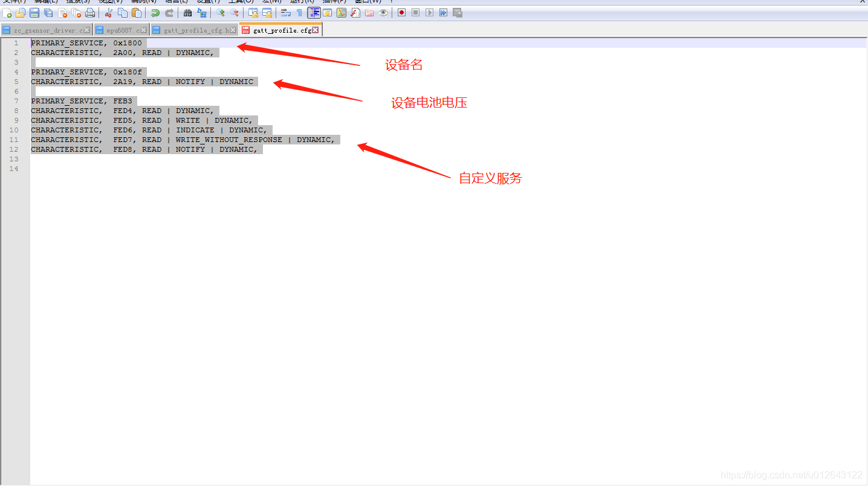Redo the last undone edit
This screenshot has width=868, height=486.
coord(169,13)
